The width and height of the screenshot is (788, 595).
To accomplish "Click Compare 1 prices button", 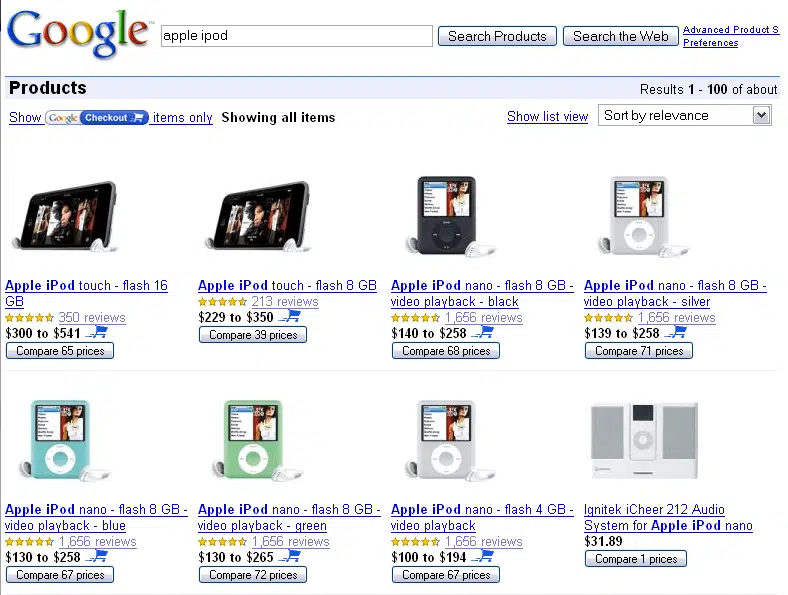I will coord(635,559).
